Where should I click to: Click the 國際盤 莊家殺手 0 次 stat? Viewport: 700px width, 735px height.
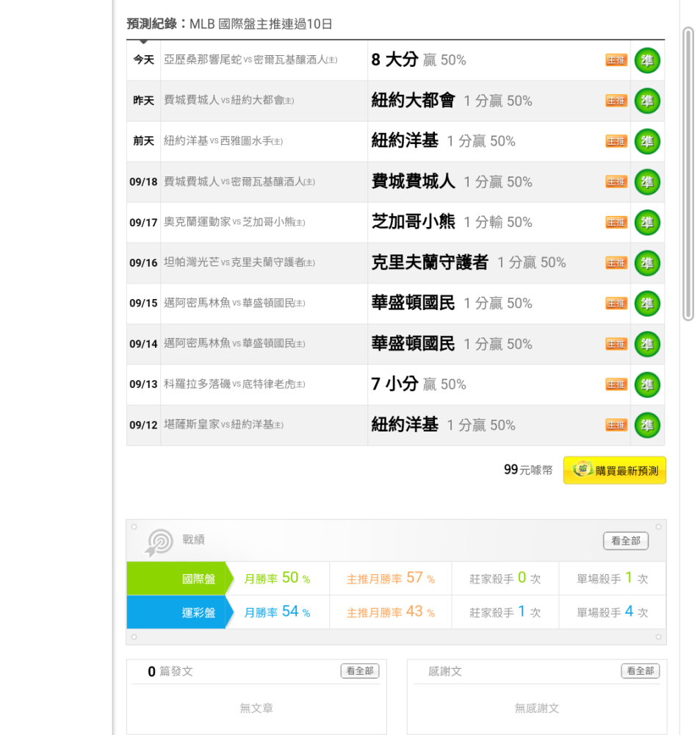click(505, 578)
